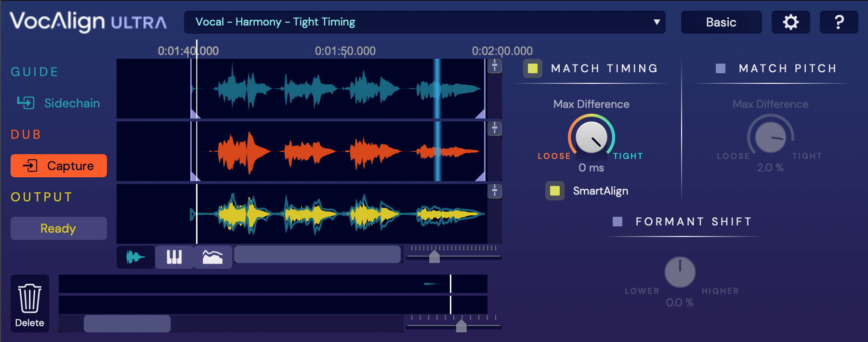Screen dimensions: 868x342
Task: Switch to piano keys pitch view
Action: point(174,257)
